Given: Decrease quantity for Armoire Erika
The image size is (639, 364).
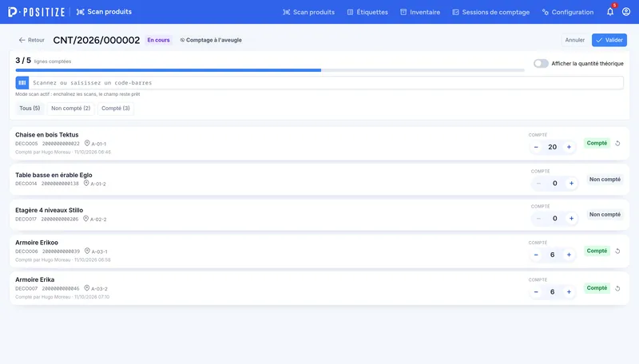Looking at the screenshot, I should [x=536, y=292].
